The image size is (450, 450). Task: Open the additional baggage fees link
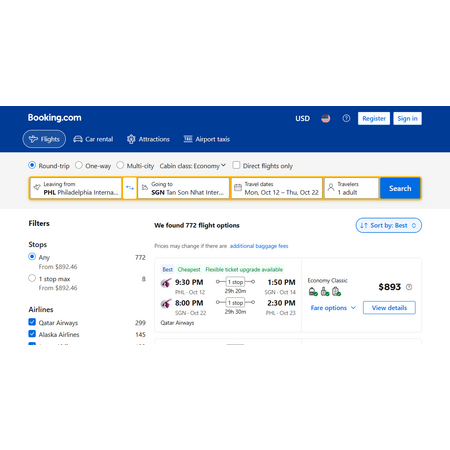tap(259, 246)
